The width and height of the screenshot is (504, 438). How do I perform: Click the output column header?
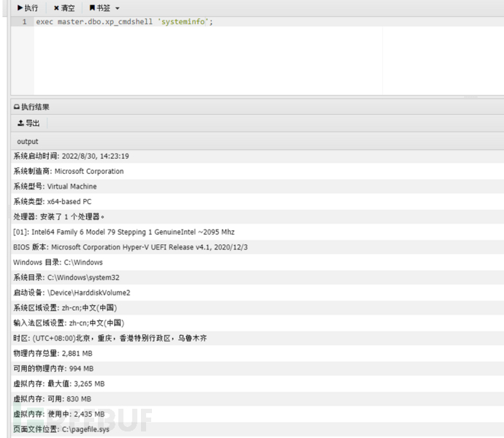(257, 142)
